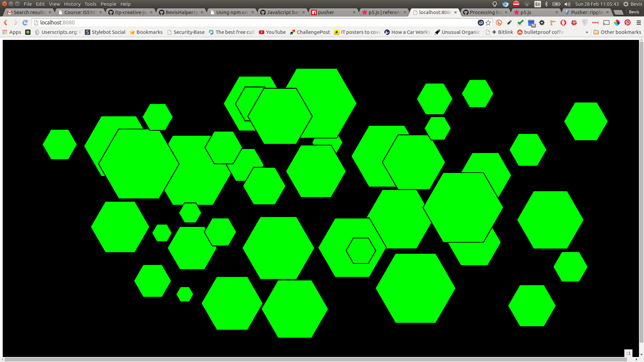Click the Bitly extension icon
Viewport: 644px width, 362px height.
coord(499,23)
